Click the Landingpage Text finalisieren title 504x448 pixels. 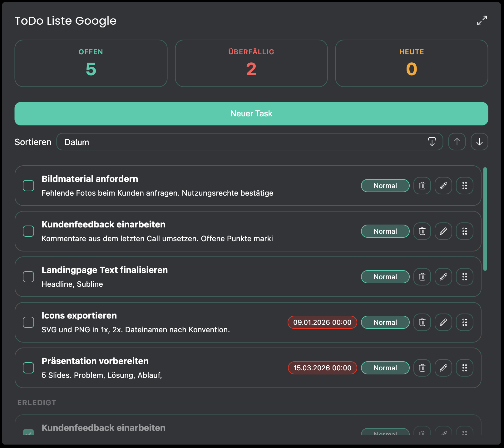(105, 270)
